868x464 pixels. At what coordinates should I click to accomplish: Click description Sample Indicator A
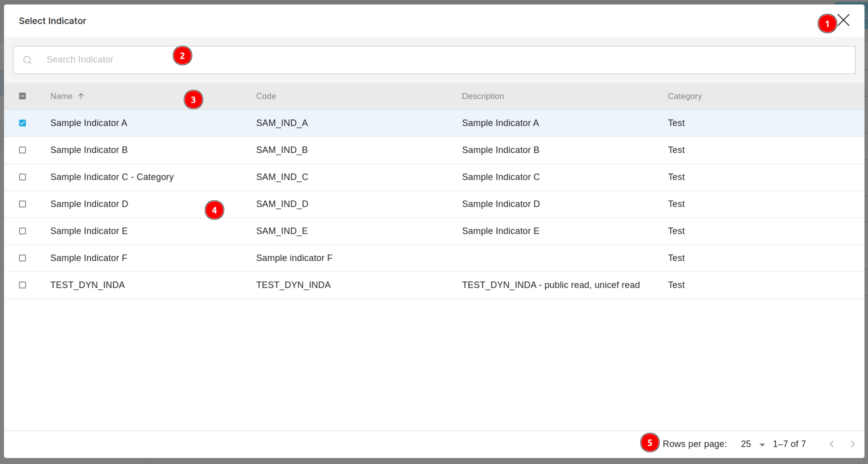click(500, 123)
